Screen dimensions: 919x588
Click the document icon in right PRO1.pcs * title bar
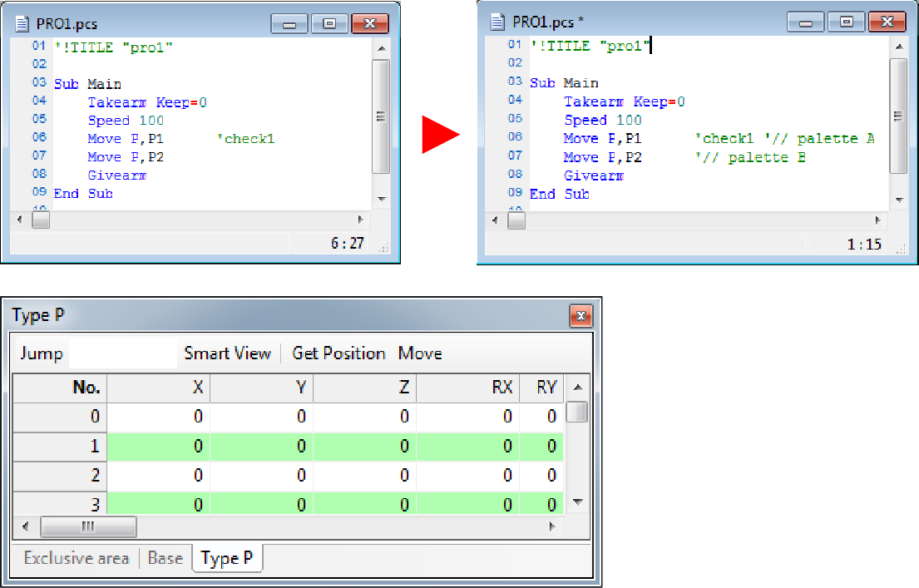[x=498, y=22]
